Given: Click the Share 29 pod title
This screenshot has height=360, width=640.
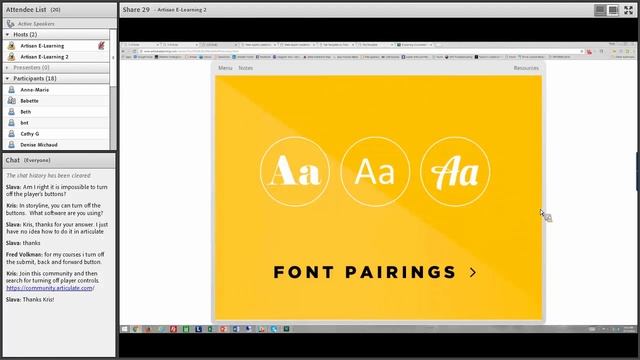Looking at the screenshot, I should point(136,9).
